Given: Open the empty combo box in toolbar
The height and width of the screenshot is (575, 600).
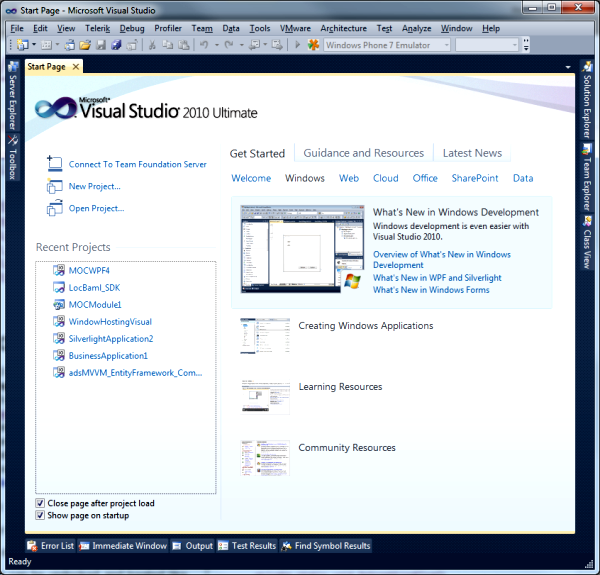Looking at the screenshot, I should (x=487, y=45).
